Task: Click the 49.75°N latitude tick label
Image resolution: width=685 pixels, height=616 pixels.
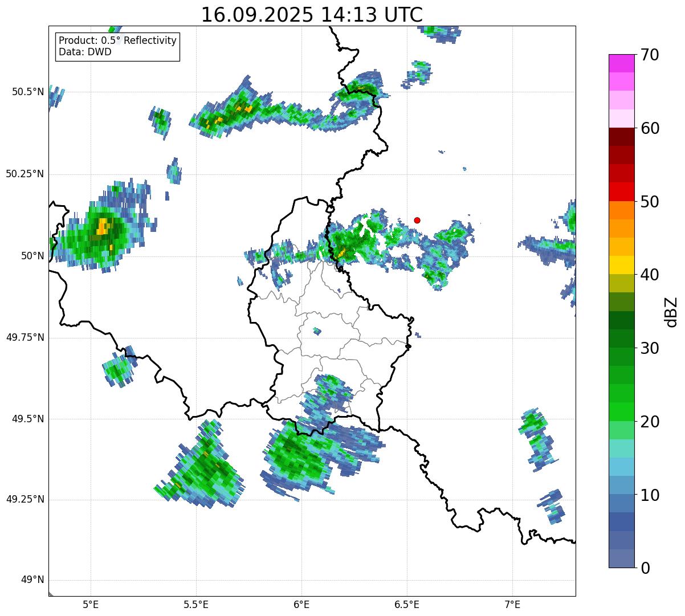Action: coord(25,337)
